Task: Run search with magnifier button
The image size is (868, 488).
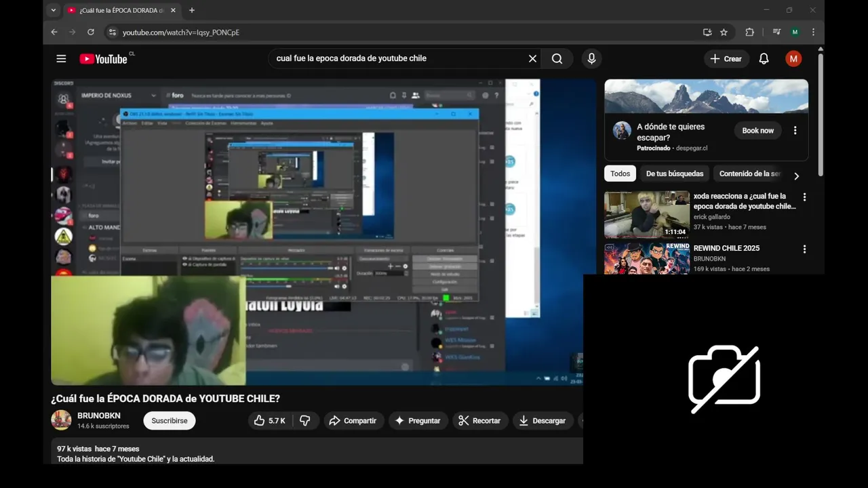Action: point(557,59)
